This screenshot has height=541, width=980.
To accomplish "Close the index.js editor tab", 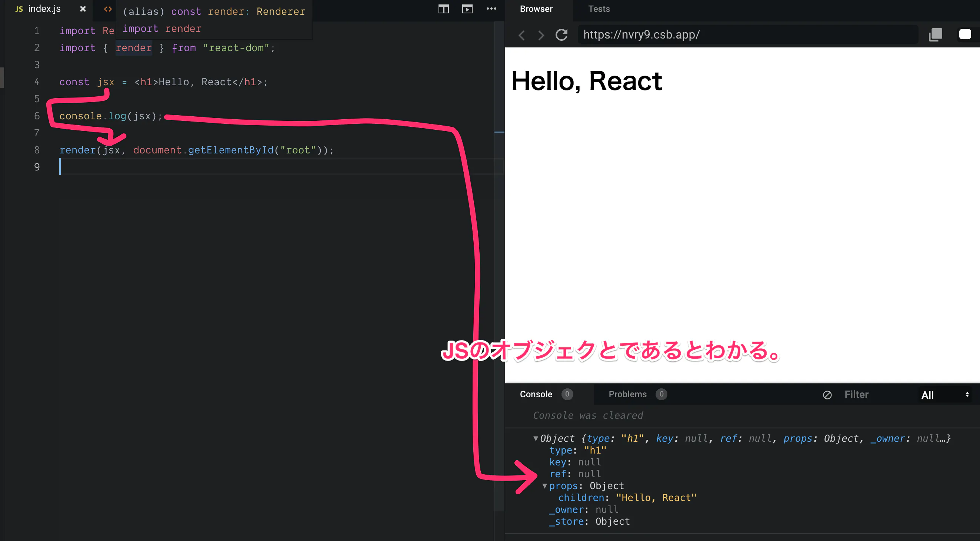I will (x=83, y=9).
